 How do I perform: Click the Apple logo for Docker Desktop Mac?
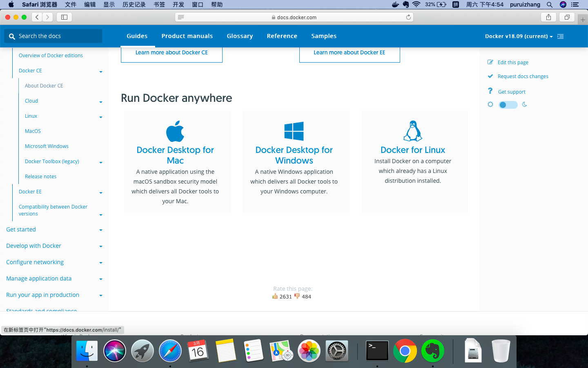click(x=175, y=131)
